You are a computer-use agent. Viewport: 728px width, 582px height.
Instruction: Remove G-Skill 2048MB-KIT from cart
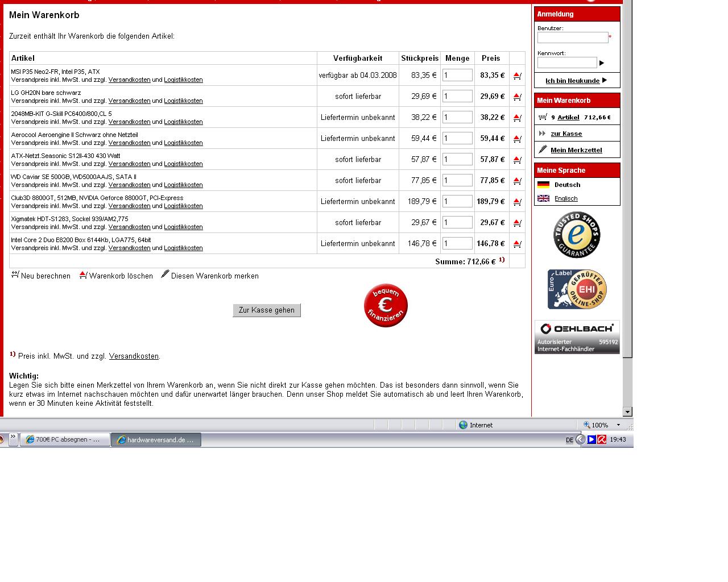pyautogui.click(x=517, y=118)
